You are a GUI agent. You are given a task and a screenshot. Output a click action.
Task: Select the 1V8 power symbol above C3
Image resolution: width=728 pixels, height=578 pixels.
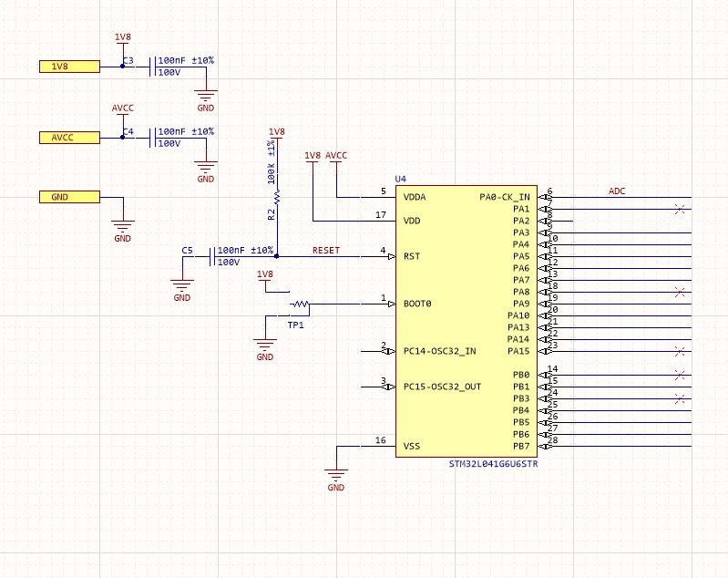[123, 41]
